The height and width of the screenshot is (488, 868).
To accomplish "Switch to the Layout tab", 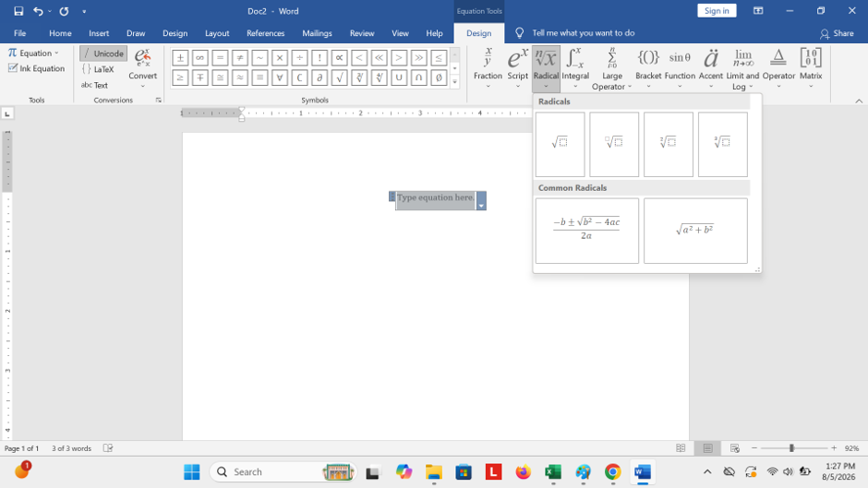I will pos(217,33).
